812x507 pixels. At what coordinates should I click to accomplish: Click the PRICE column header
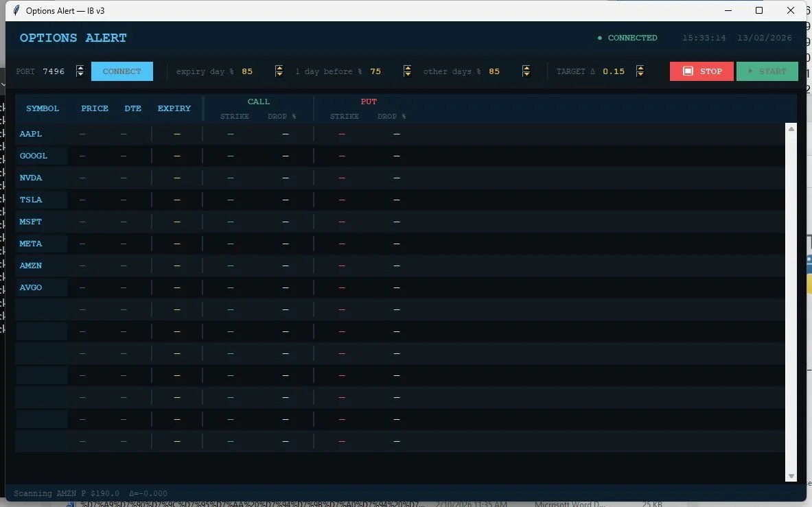tap(95, 108)
